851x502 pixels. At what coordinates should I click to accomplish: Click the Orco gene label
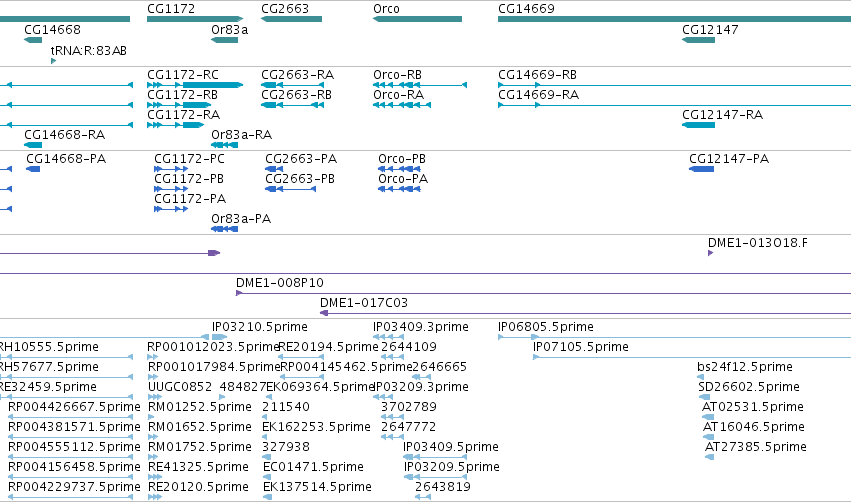tap(386, 9)
